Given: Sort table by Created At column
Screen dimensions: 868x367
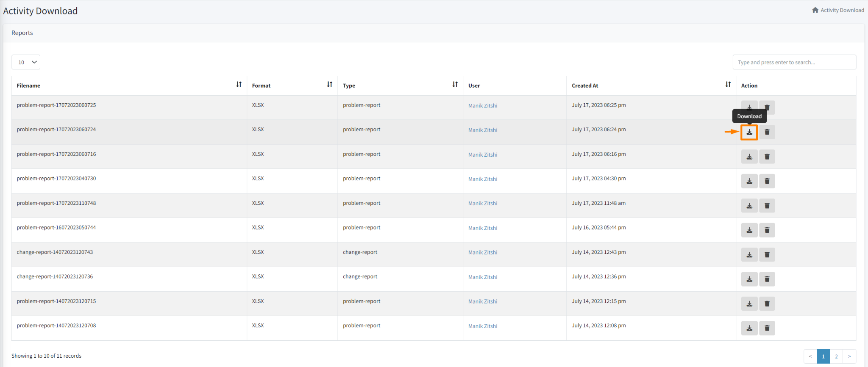Looking at the screenshot, I should [728, 85].
